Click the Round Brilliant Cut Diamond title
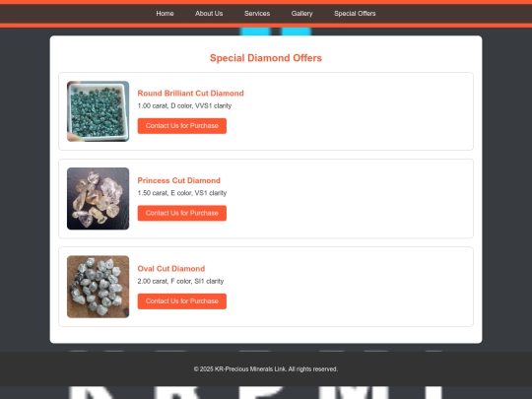Image resolution: width=532 pixels, height=399 pixels. tap(191, 94)
